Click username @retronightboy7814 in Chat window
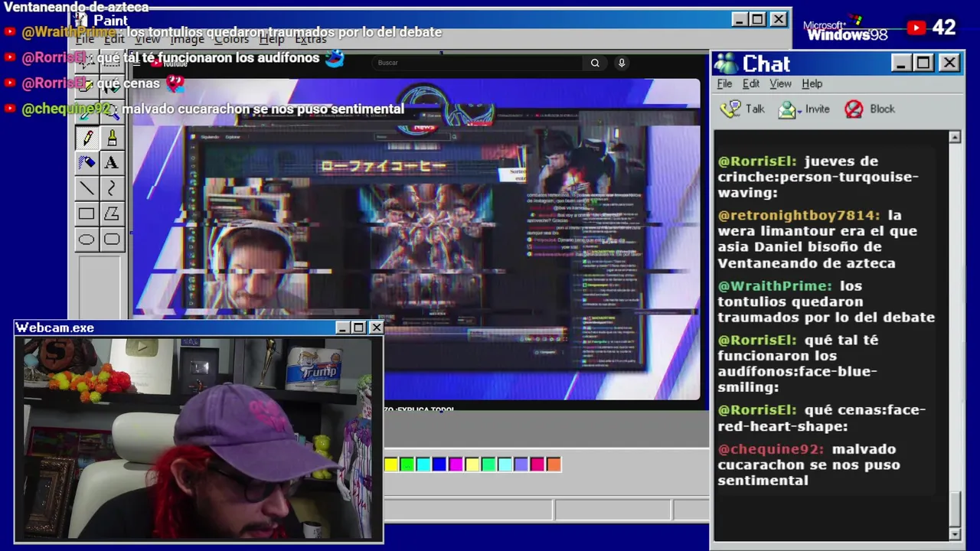980x551 pixels. click(799, 216)
